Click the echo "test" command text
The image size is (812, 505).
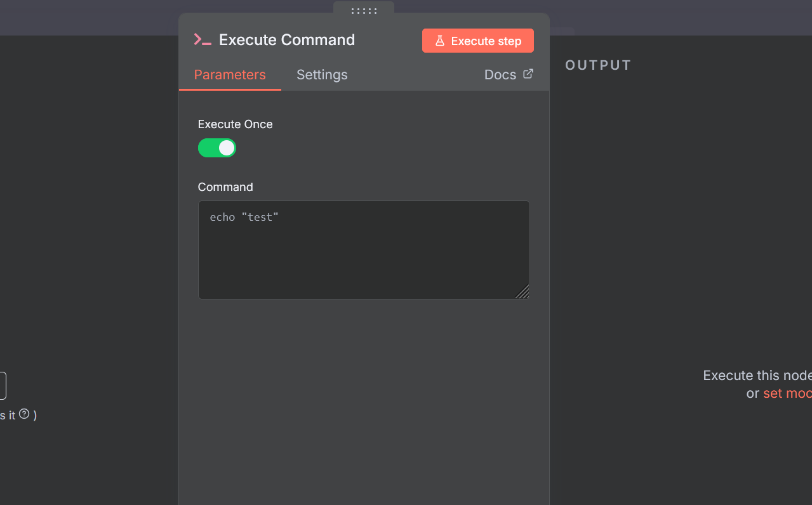[x=244, y=217]
